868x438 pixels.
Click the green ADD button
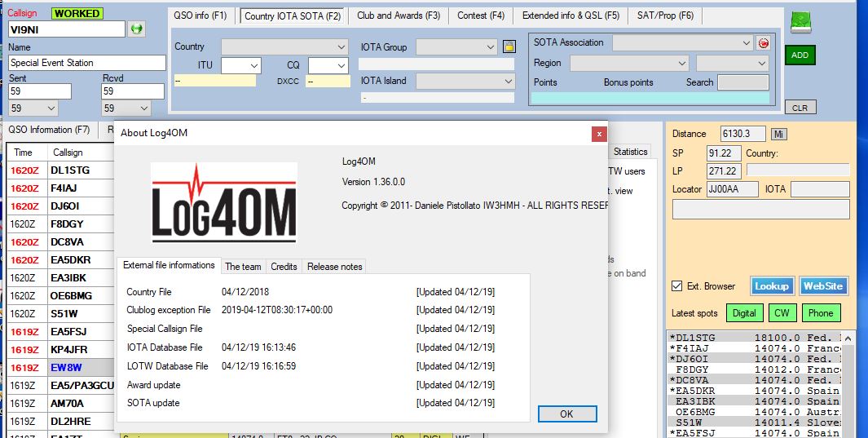(x=800, y=55)
